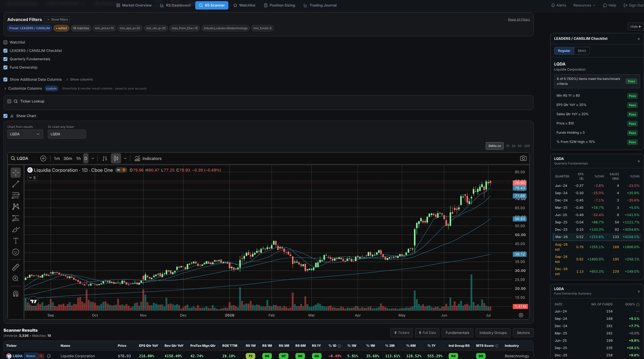Screen dimensions: 644x359
Task: Click the Reset All Filters link
Action: [519, 20]
